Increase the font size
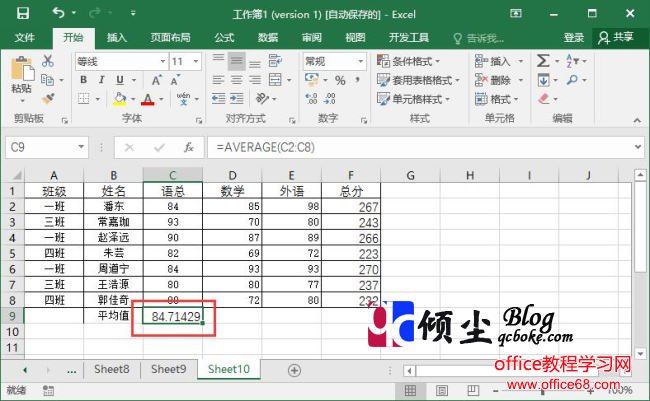650x401 pixels. click(x=156, y=80)
